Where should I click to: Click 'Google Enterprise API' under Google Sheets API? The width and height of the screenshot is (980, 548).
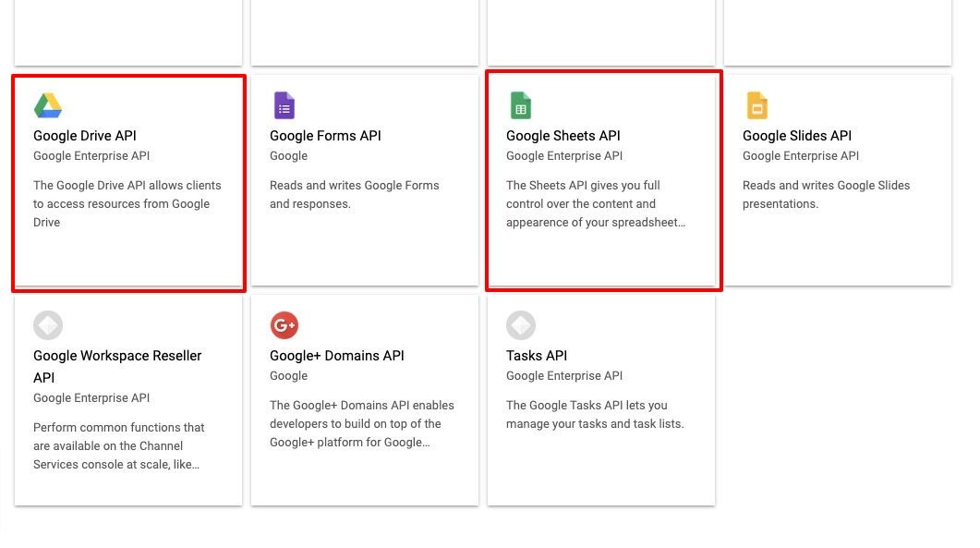point(564,156)
